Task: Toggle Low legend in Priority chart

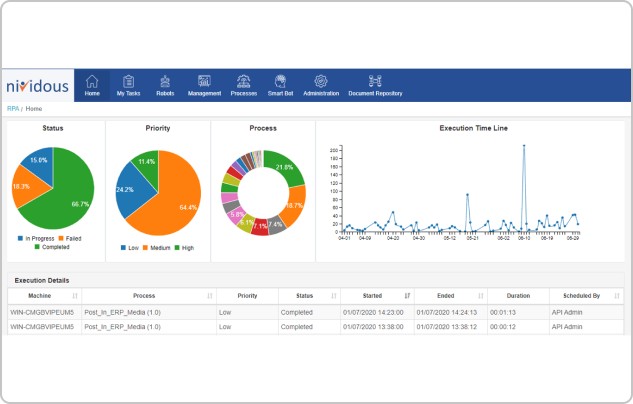Action: pos(130,248)
